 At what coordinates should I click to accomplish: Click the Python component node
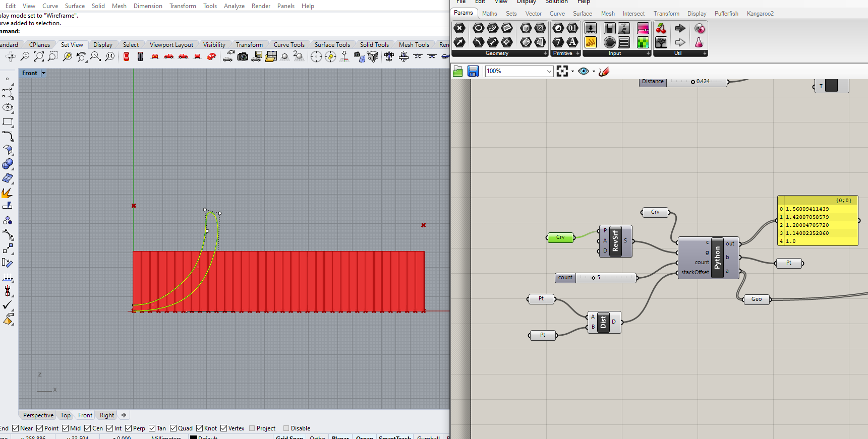709,258
